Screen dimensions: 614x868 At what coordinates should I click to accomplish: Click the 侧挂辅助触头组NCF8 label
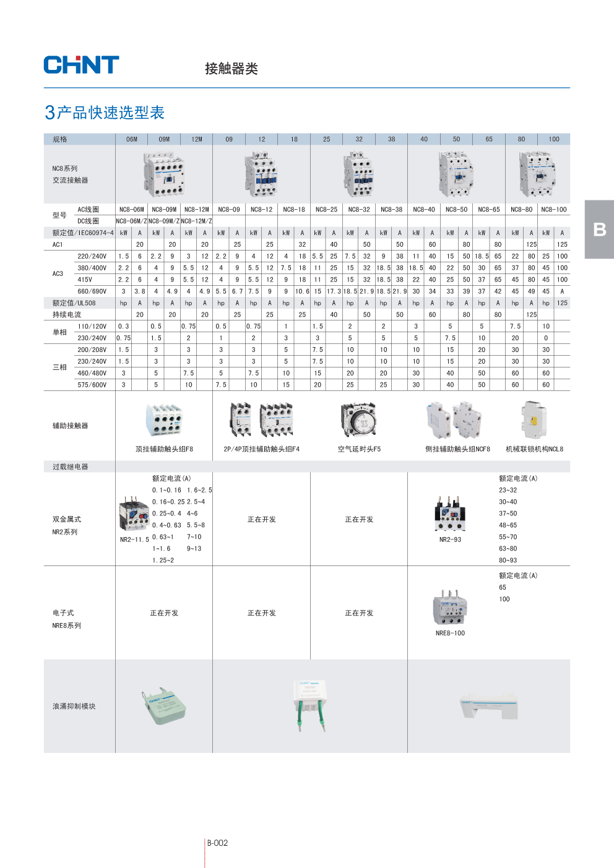coord(457,449)
